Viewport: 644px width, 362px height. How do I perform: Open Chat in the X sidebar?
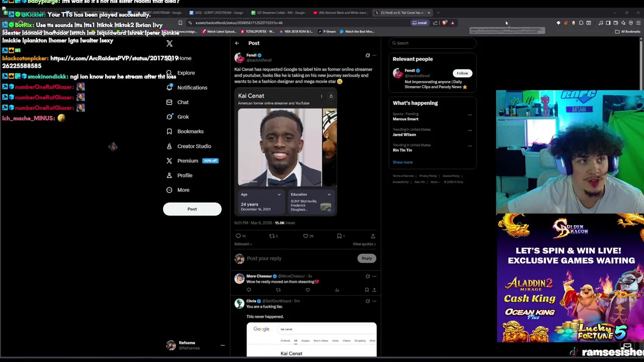[x=177, y=102]
